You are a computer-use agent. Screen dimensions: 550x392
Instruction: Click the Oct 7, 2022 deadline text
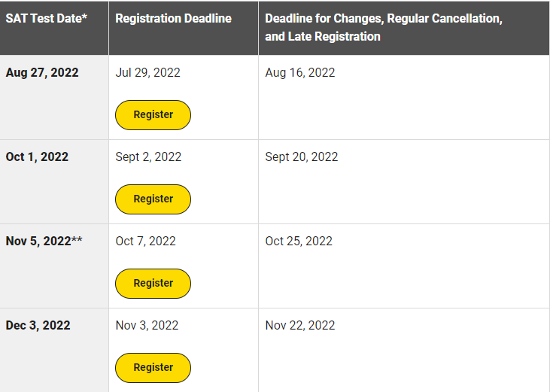click(145, 242)
